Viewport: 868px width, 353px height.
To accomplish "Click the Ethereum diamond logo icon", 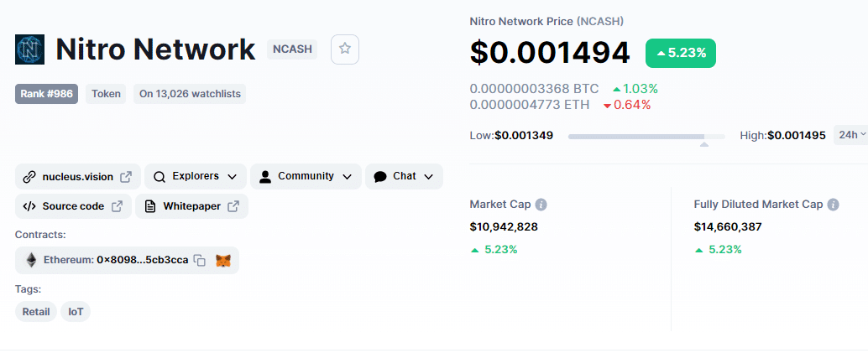I will point(32,260).
